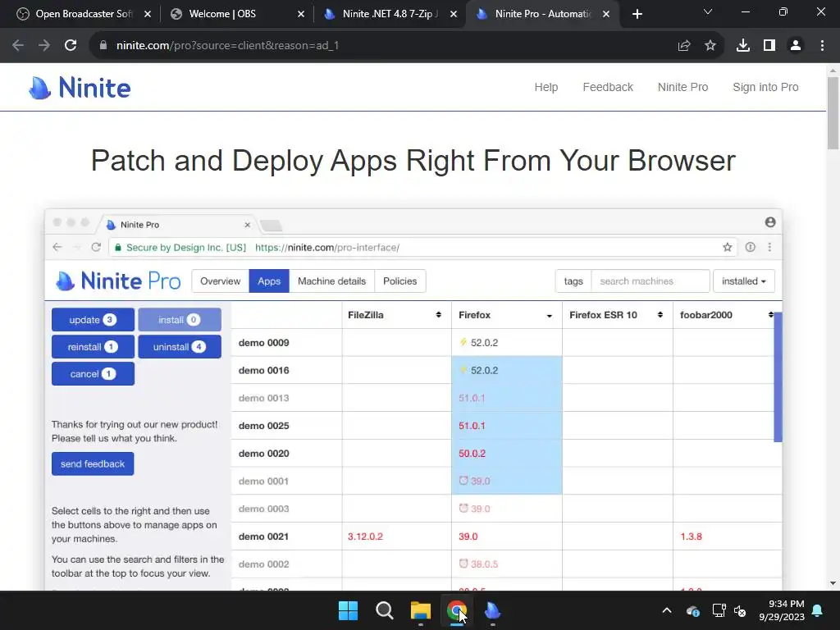Click the share page icon in address bar
840x630 pixels.
[684, 46]
